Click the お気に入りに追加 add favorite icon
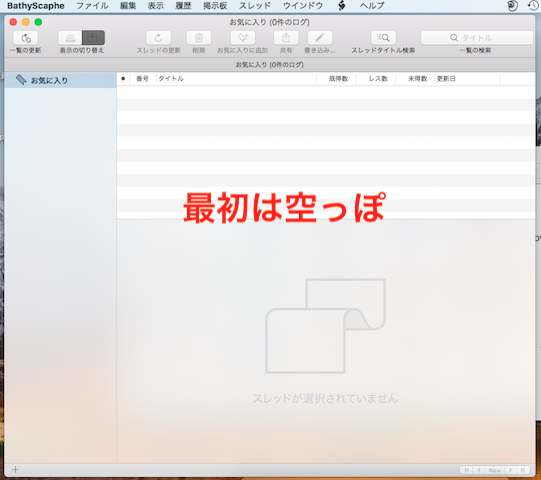Image resolution: width=541 pixels, height=480 pixels. (x=243, y=38)
